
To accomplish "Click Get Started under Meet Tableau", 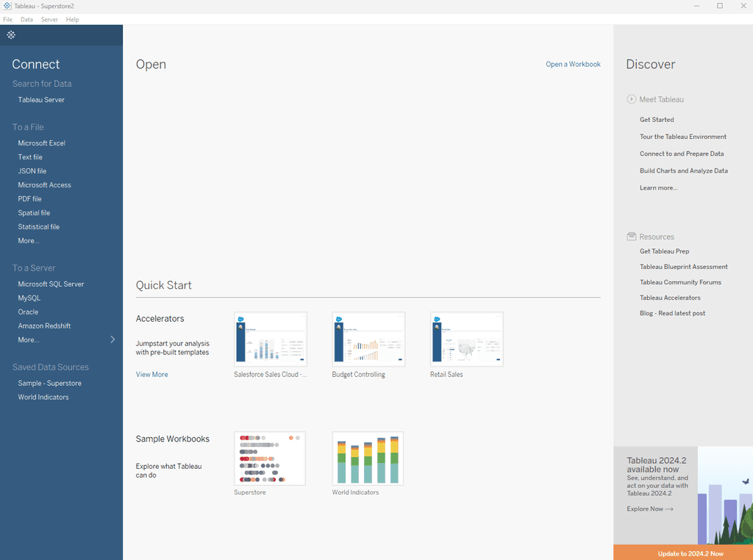I will pyautogui.click(x=657, y=119).
